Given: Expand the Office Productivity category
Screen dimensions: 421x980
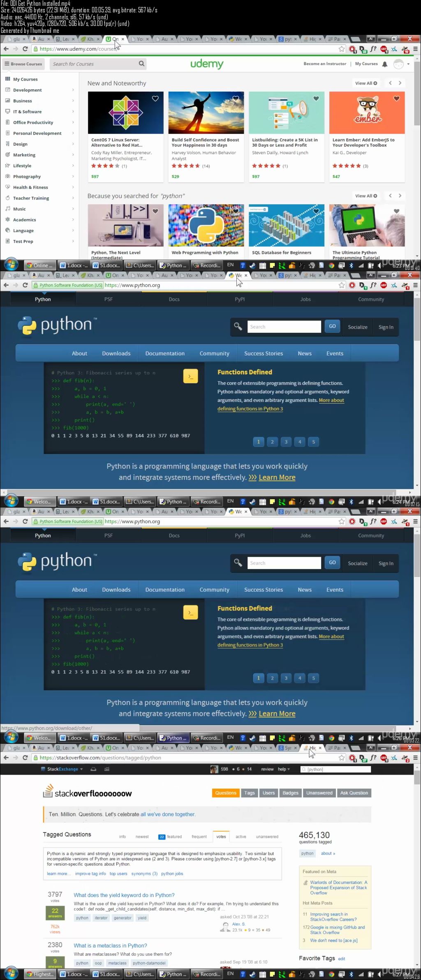Looking at the screenshot, I should point(39,122).
